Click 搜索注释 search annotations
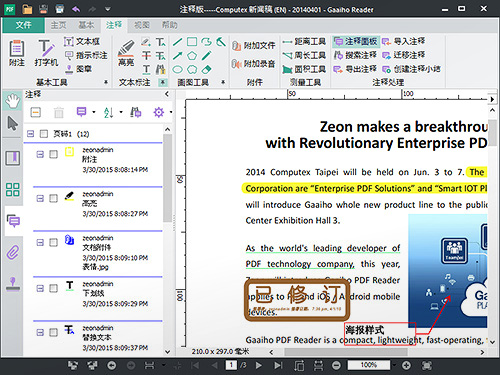Image resolution: width=500 pixels, height=375 pixels. [x=355, y=55]
